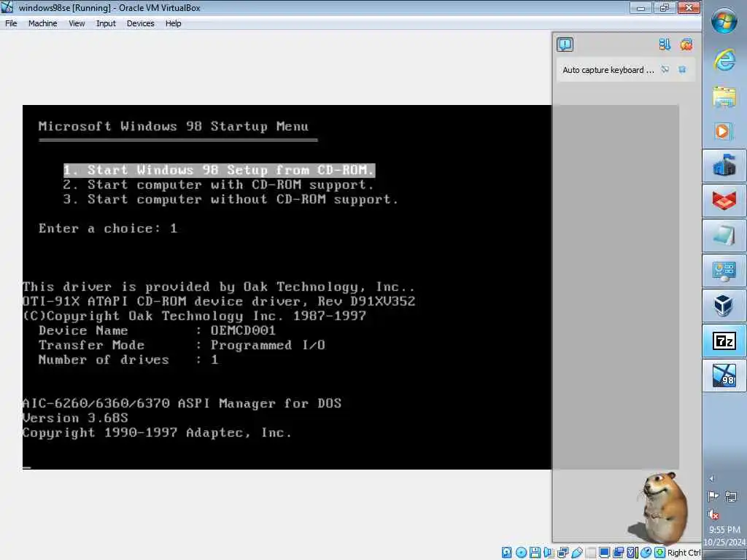Click the Copyright 1990-1997 Adaptec line
The height and width of the screenshot is (560, 747).
point(157,432)
